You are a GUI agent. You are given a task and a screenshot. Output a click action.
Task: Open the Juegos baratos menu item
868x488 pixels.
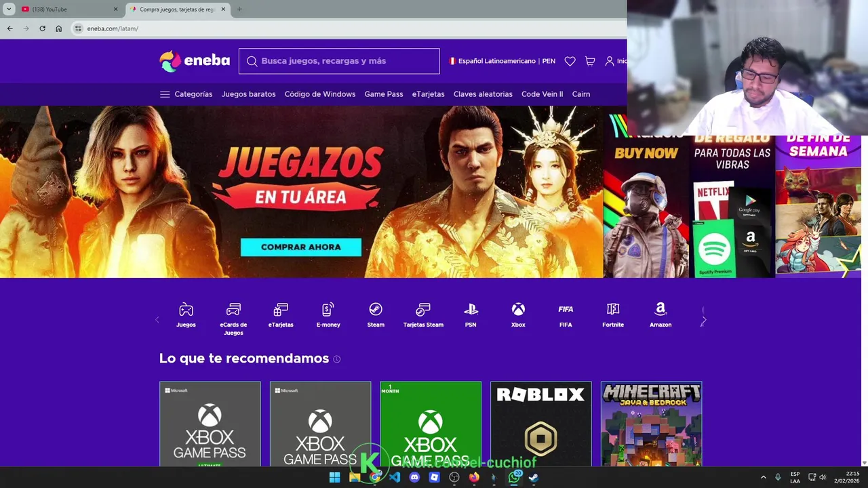click(248, 94)
